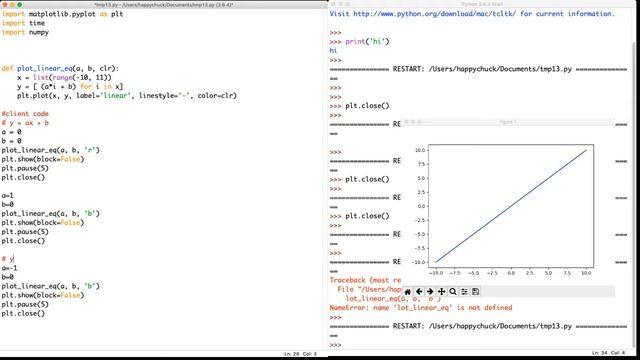The image size is (640, 360).
Task: Click the 'y = [ (a*i + b) for i in x]' line
Action: click(70, 87)
